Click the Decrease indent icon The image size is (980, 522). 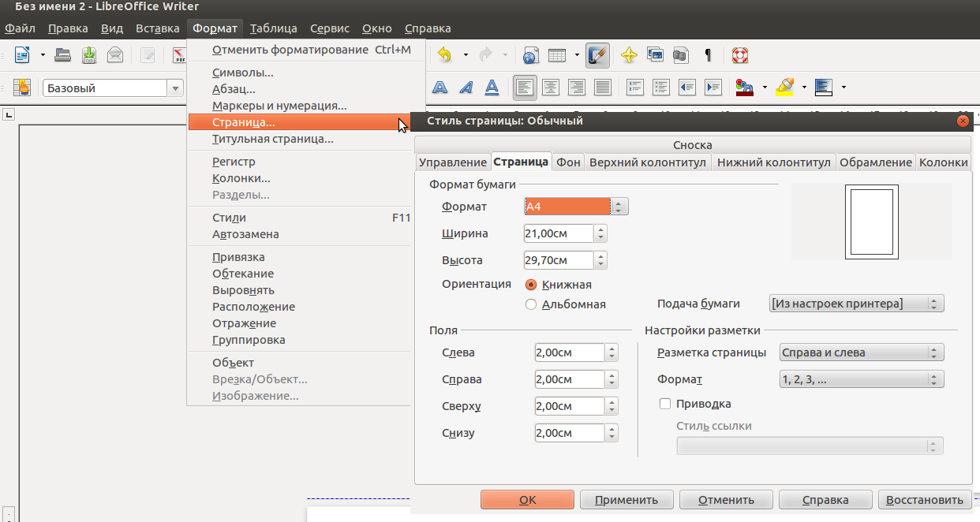click(x=686, y=87)
